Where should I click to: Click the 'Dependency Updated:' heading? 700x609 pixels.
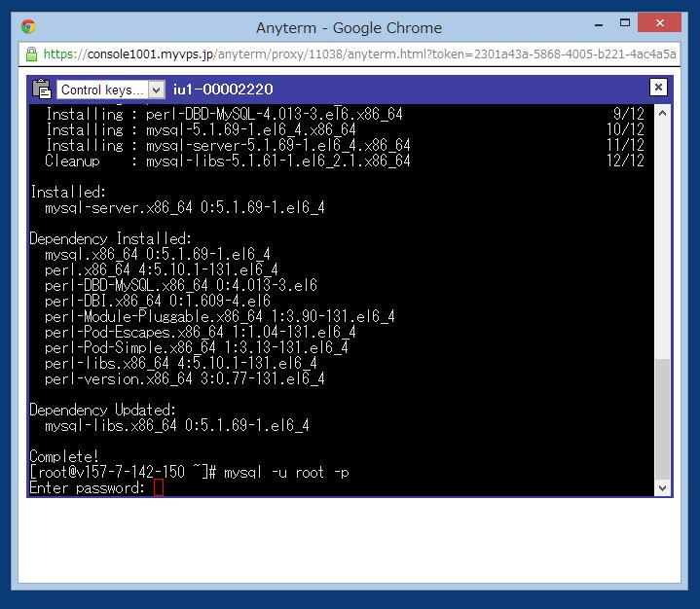(102, 410)
